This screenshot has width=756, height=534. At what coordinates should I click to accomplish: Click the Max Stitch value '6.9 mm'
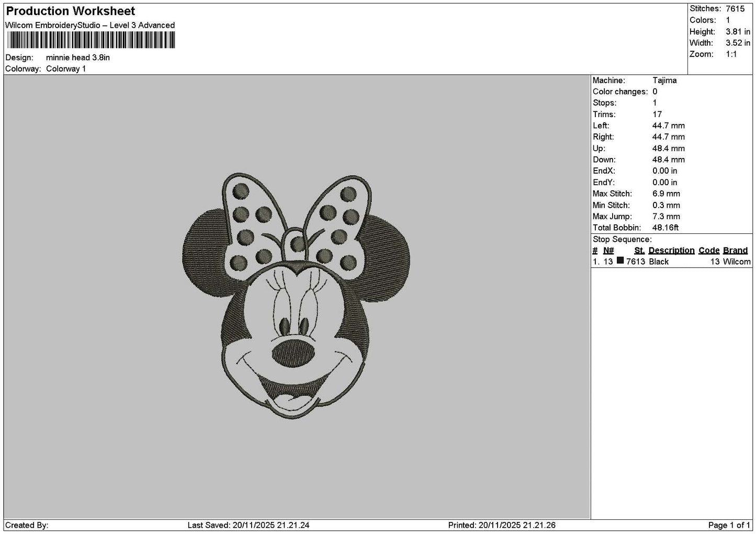[666, 194]
